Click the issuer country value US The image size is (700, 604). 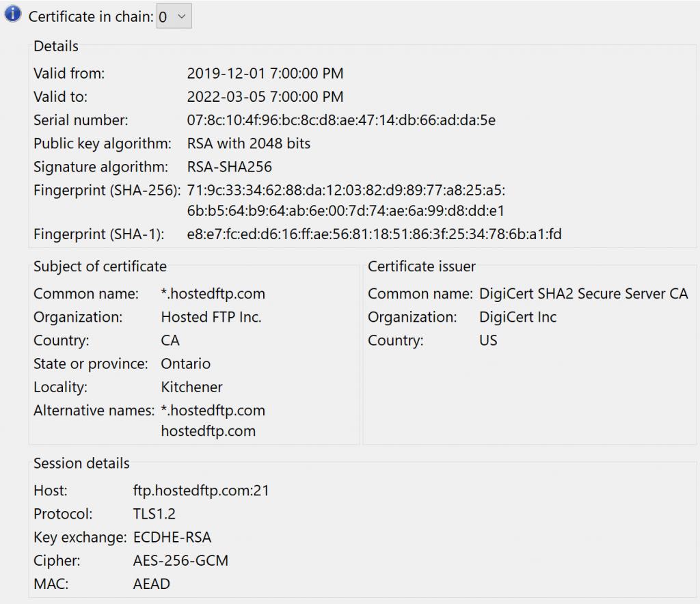(x=488, y=340)
